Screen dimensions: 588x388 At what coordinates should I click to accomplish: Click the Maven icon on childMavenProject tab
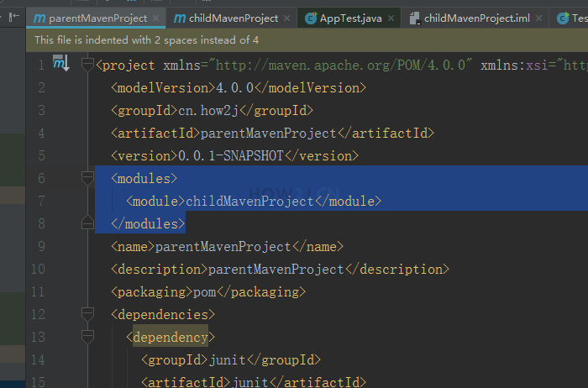180,18
